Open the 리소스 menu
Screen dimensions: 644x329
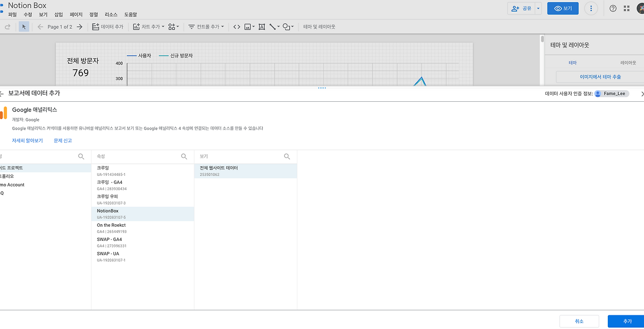click(x=111, y=15)
